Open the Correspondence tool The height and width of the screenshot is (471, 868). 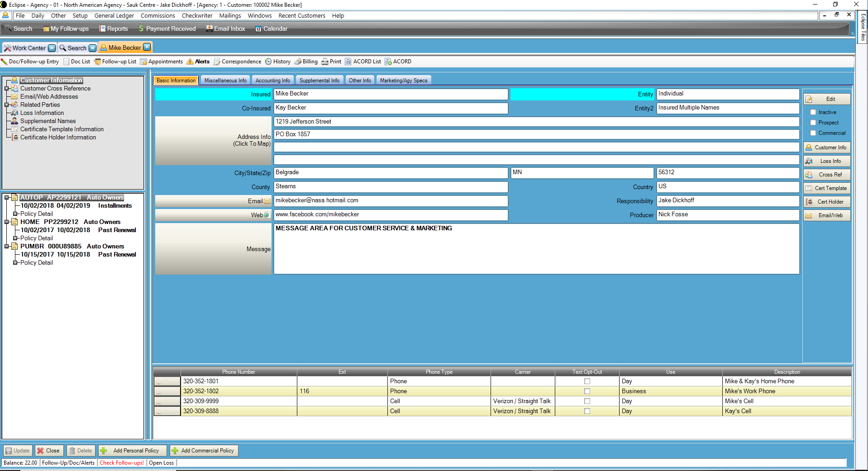pyautogui.click(x=238, y=62)
